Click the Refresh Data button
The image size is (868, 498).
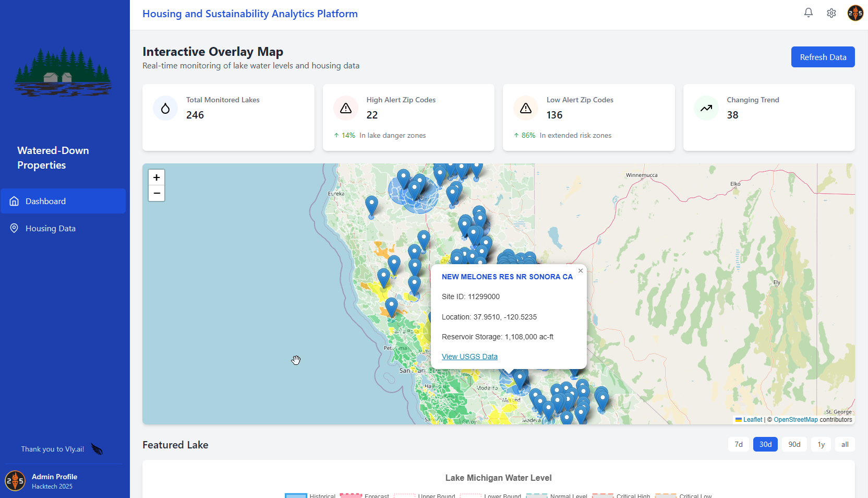point(823,57)
